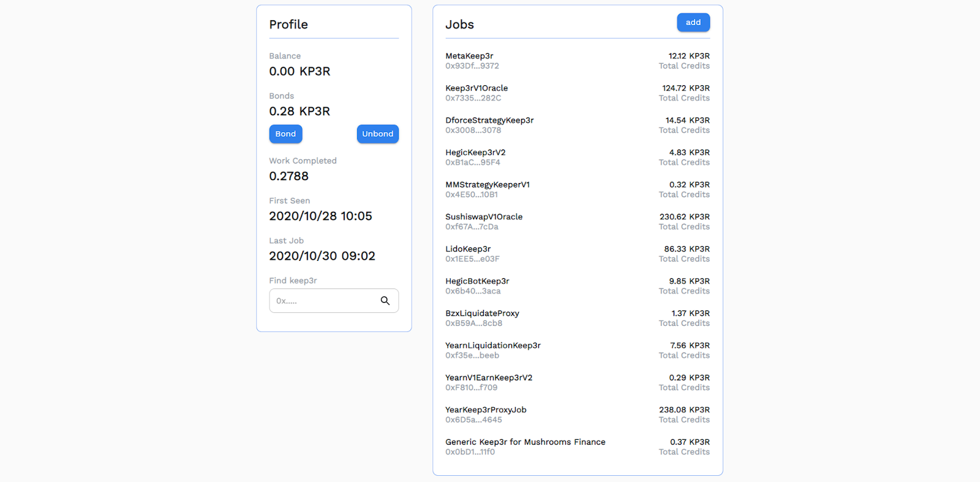Screen dimensions: 980x482
Task: Select the DforceStrategyKeep3r job
Action: (x=489, y=120)
